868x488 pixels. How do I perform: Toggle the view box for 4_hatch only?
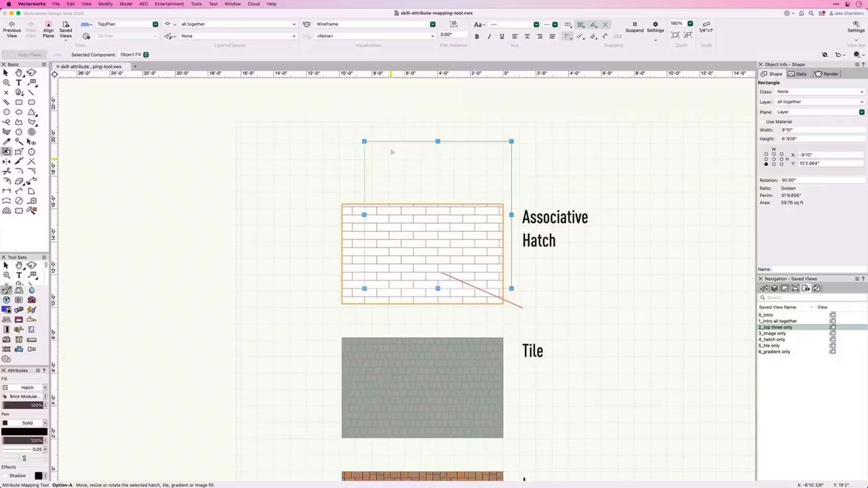coord(832,340)
